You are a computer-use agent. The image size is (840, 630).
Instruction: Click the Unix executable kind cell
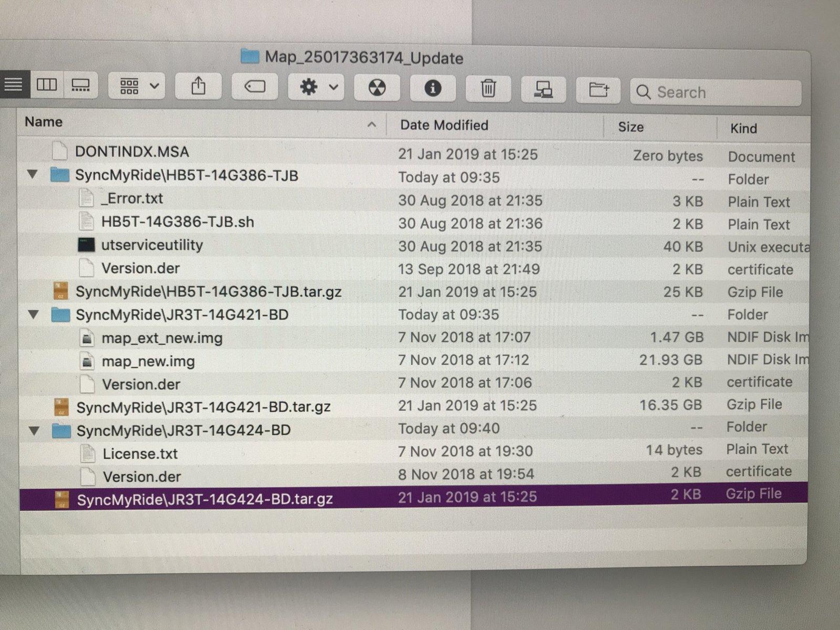[768, 247]
